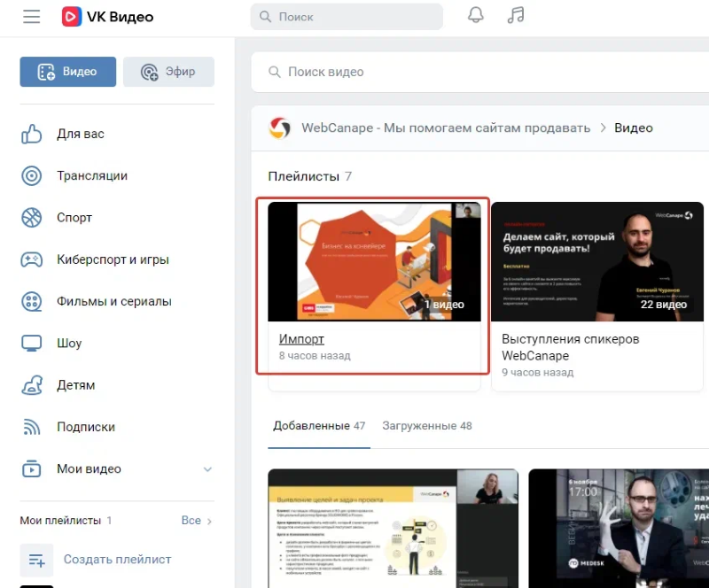Image resolution: width=709 pixels, height=588 pixels.
Task: Click the magnifier in Поиск видео field
Action: tap(275, 72)
